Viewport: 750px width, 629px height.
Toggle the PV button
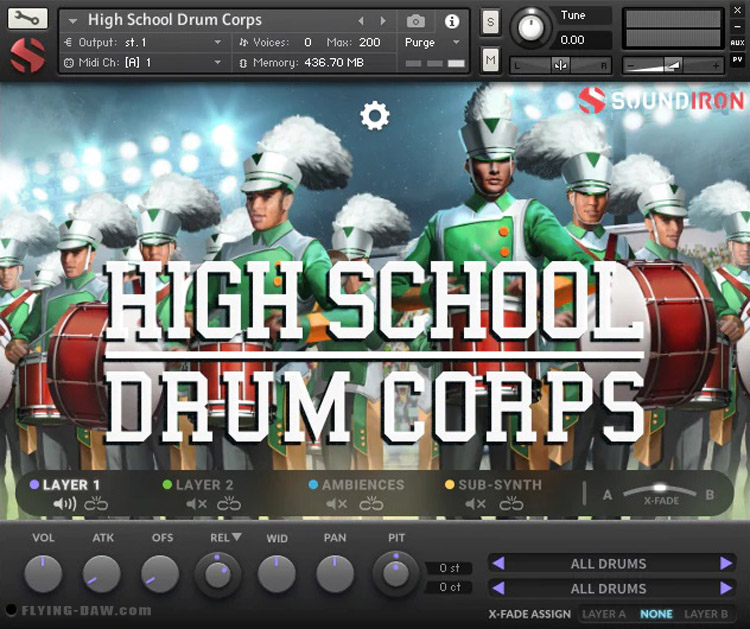point(737,60)
